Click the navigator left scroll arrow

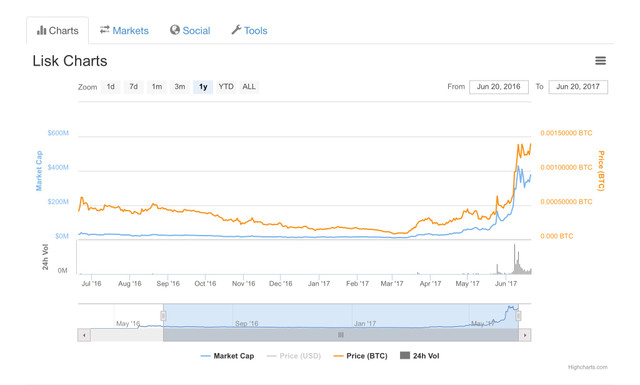[x=84, y=335]
